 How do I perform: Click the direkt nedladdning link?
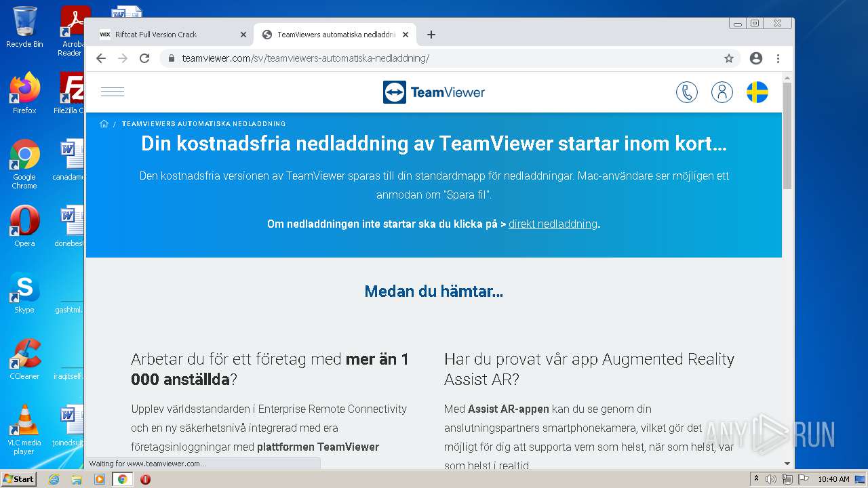click(553, 224)
